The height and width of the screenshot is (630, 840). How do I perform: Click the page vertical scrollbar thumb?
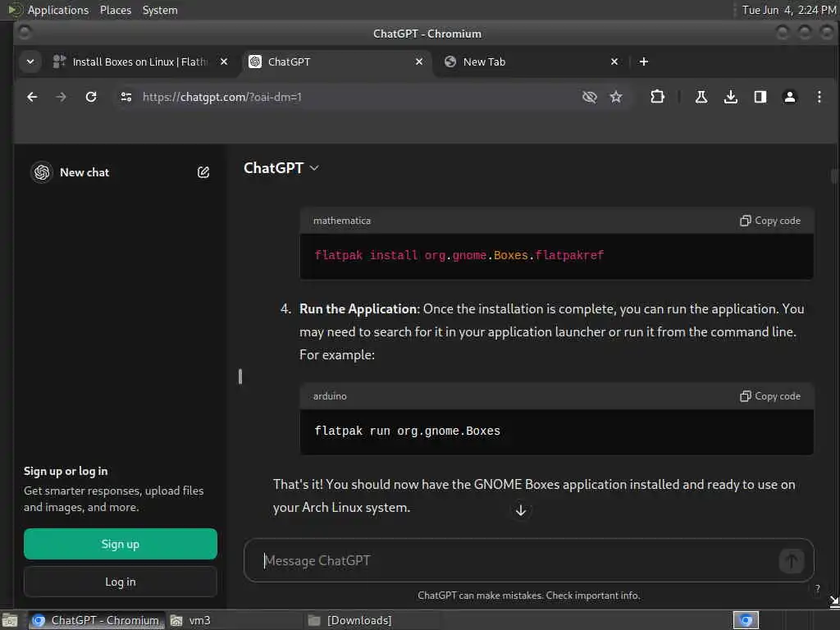[834, 176]
